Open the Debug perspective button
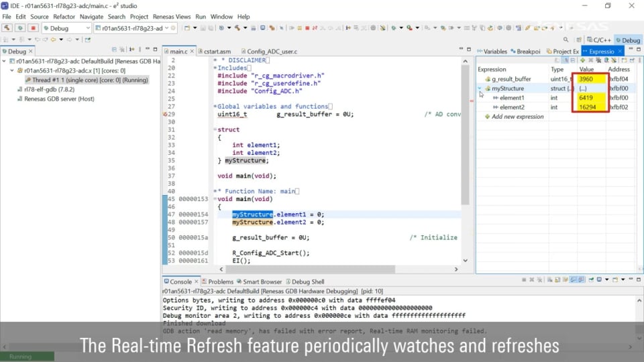The width and height of the screenshot is (644, 362). pos(628,40)
